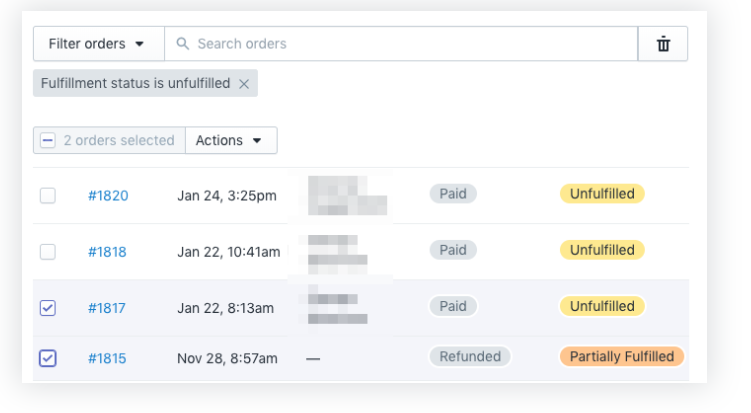Open order #1818 link
Viewport: 751px width, 413px height.
[x=107, y=252]
